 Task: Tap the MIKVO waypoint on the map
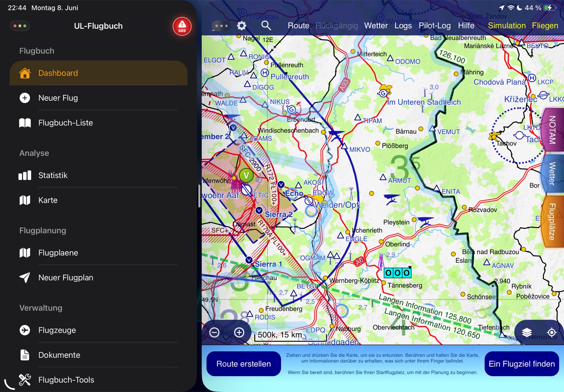[x=344, y=146]
